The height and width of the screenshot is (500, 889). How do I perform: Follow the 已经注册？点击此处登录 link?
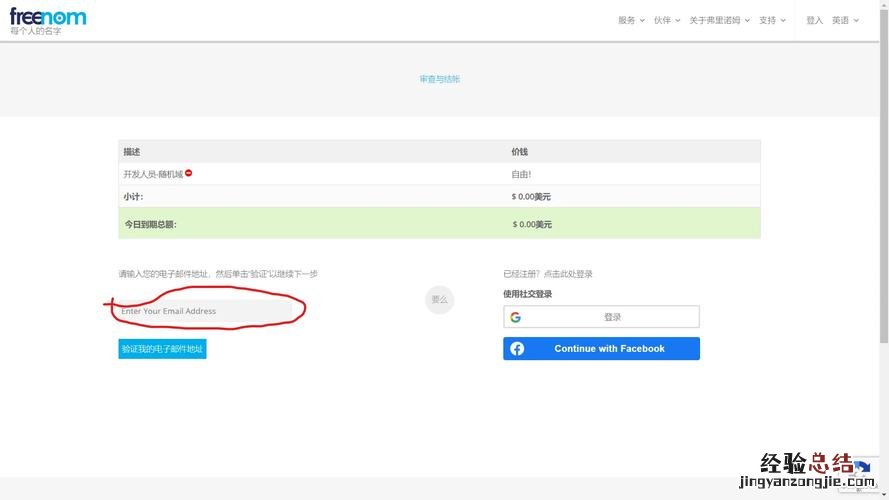548,274
